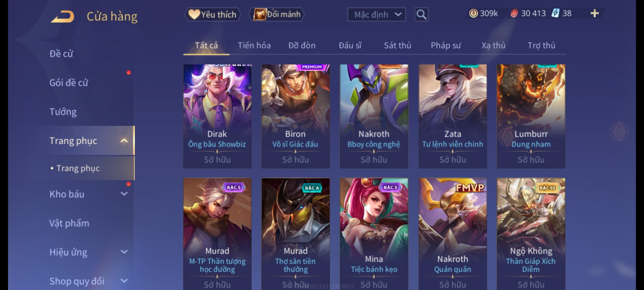Viewport: 644px width, 290px height.
Task: Open the Mặc định sort dropdown
Action: point(376,15)
